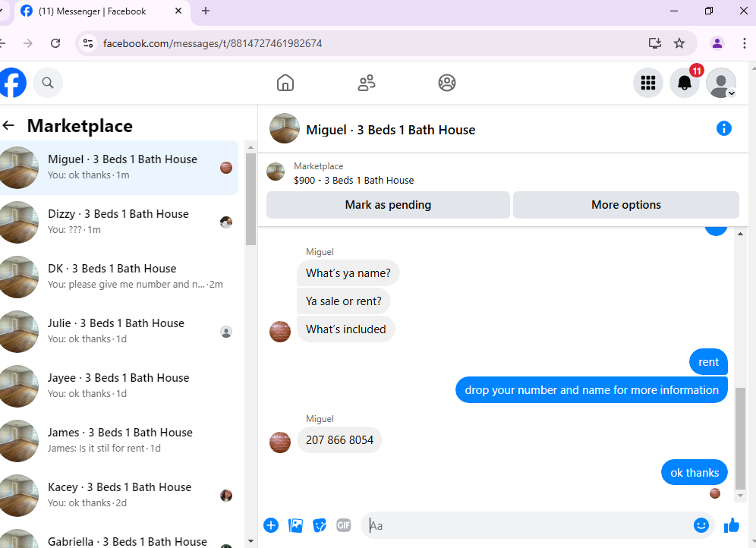Click Miguel header profile thumbnail
Screen dimensions: 756x548
285,129
